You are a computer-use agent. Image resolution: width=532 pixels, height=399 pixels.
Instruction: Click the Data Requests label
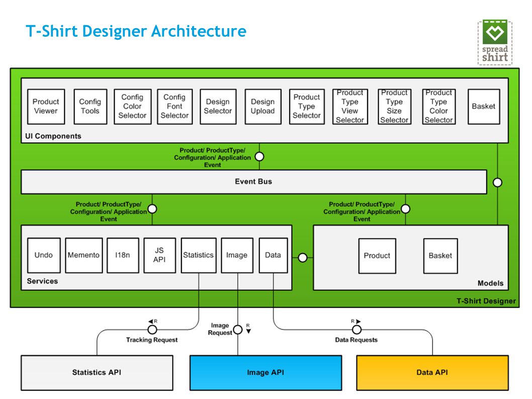(x=356, y=340)
